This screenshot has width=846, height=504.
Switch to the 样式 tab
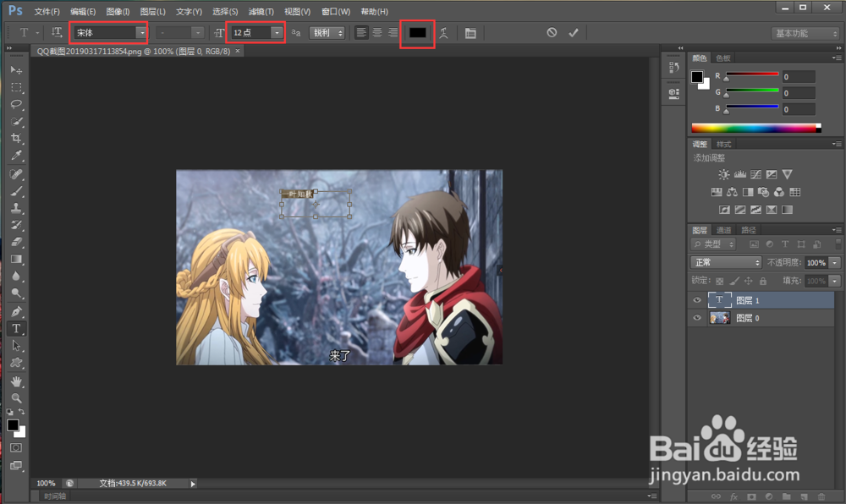(723, 144)
